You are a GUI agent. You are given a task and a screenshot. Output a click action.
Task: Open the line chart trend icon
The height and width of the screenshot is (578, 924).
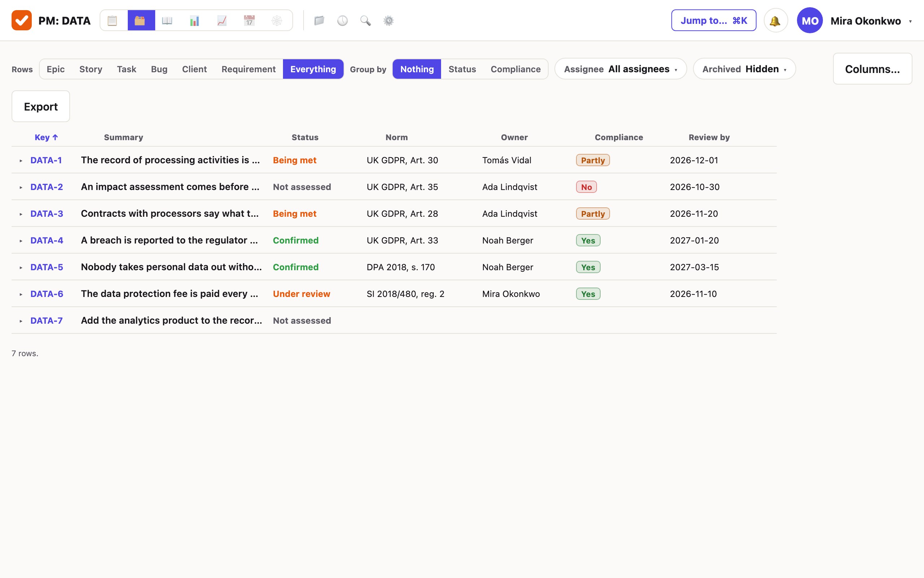pos(222,21)
